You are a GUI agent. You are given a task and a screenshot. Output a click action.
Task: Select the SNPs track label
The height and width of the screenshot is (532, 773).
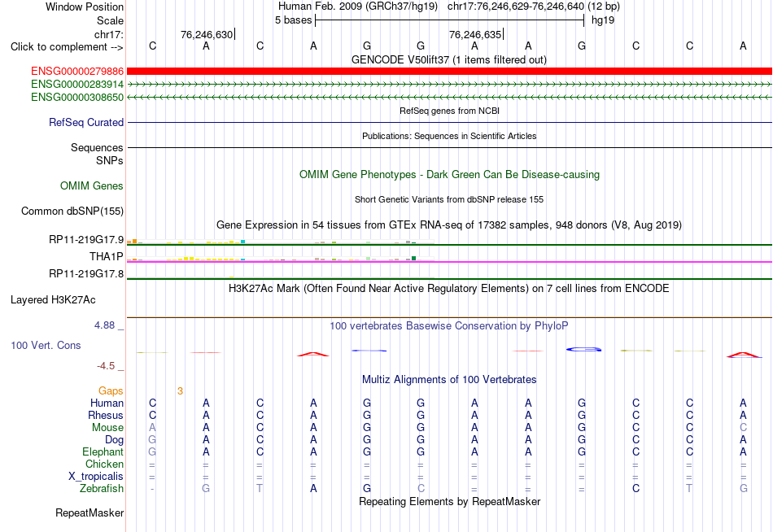point(110,161)
